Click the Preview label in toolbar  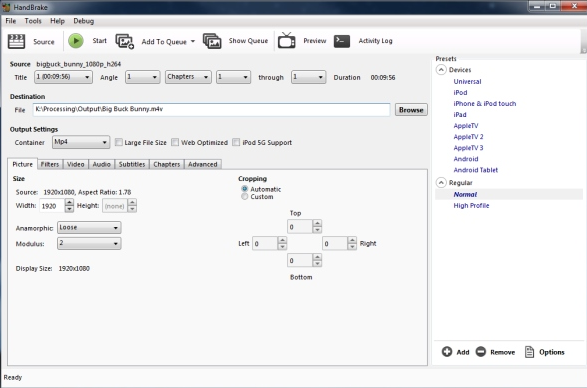(x=315, y=41)
